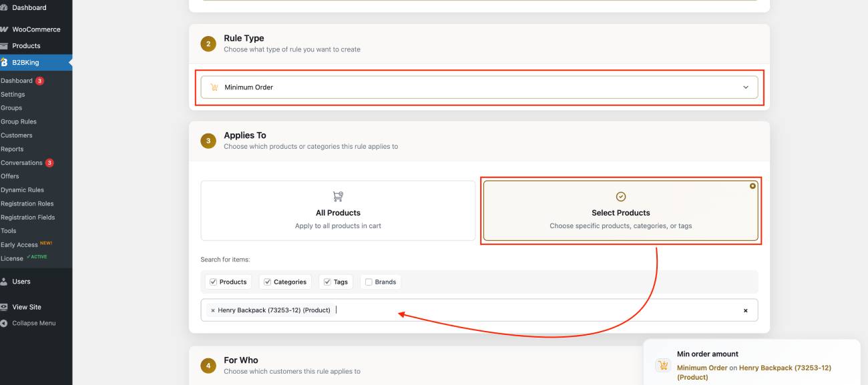Open Early Access page
The width and height of the screenshot is (868, 385).
tap(19, 245)
